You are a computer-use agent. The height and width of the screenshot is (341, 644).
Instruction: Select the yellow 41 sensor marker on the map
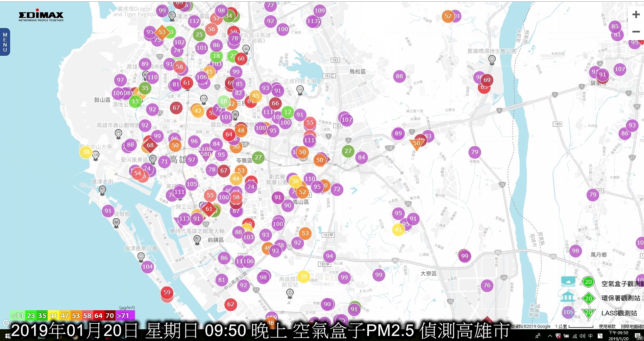pos(398,229)
